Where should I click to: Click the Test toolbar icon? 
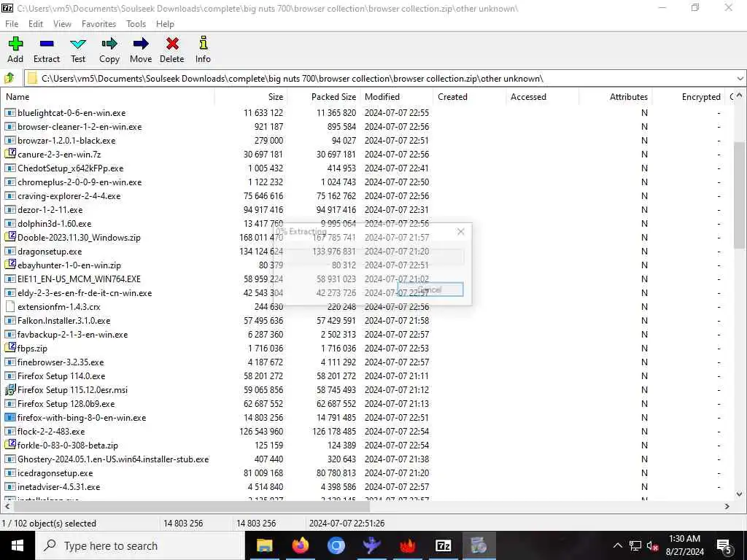pyautogui.click(x=78, y=44)
